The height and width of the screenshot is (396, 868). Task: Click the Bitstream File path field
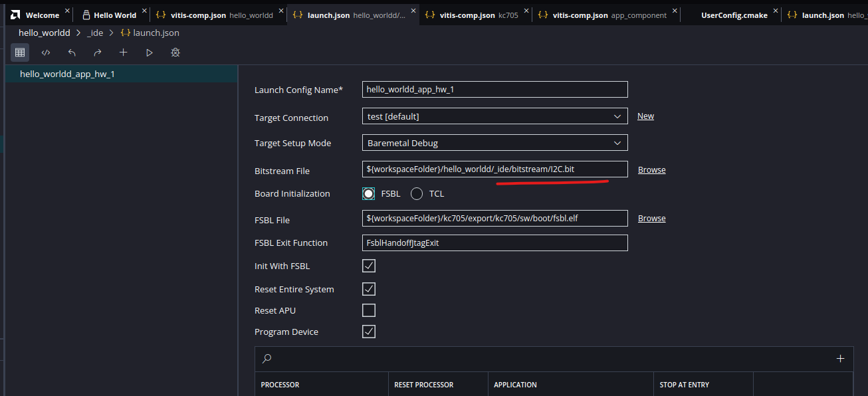(x=495, y=169)
